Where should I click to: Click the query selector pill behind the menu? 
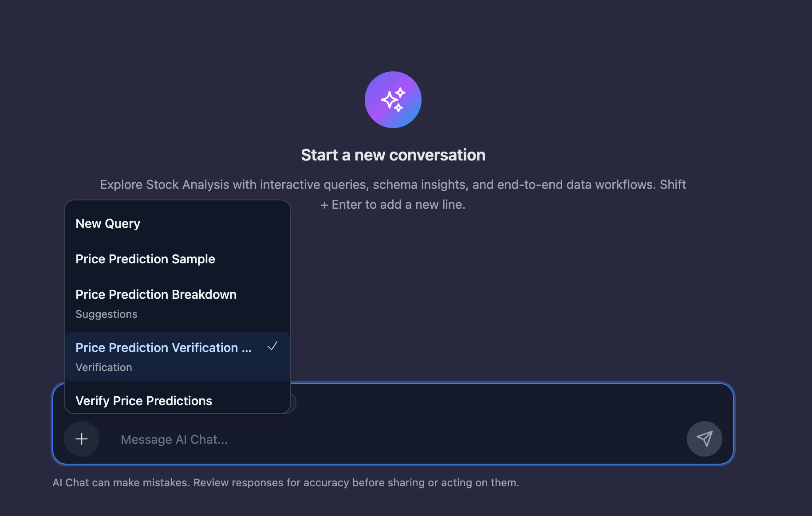pos(293,403)
